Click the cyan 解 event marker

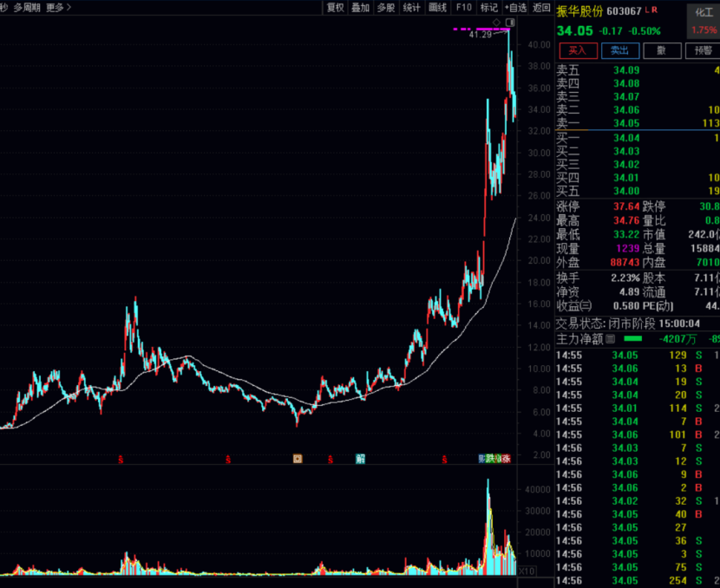coord(360,458)
